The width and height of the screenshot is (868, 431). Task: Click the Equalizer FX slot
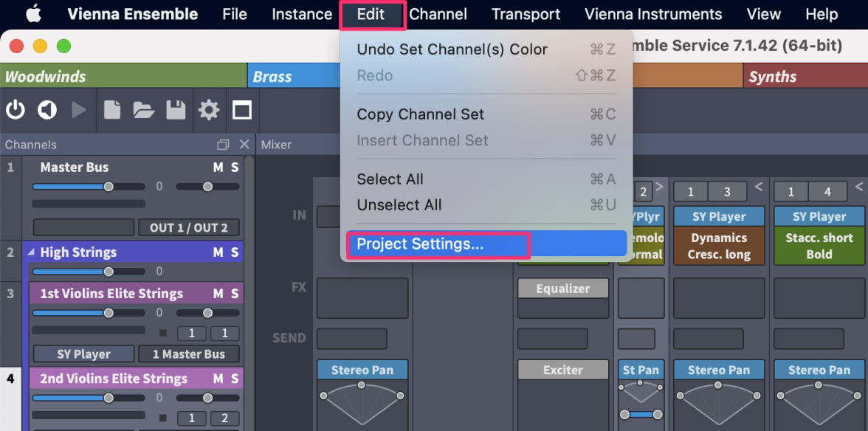coord(563,289)
